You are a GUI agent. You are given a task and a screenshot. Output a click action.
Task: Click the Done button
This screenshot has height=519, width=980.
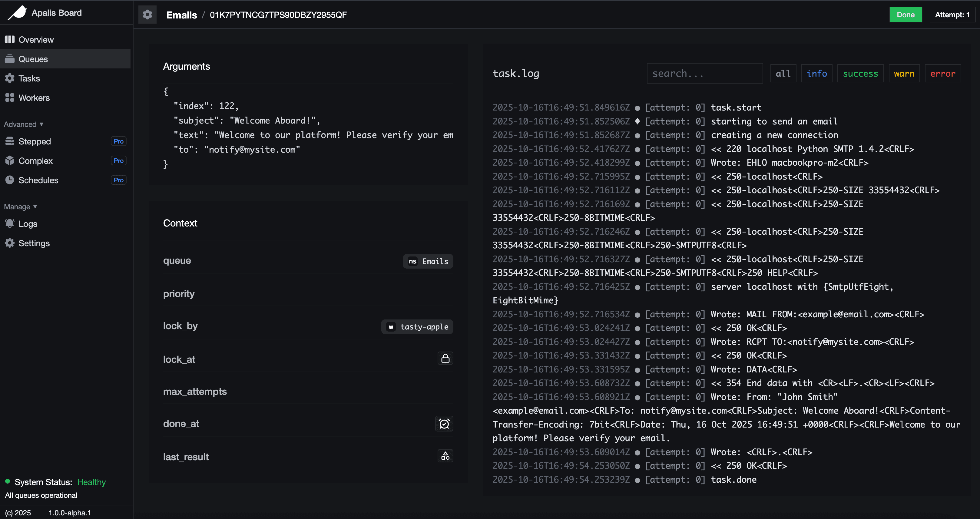point(906,15)
